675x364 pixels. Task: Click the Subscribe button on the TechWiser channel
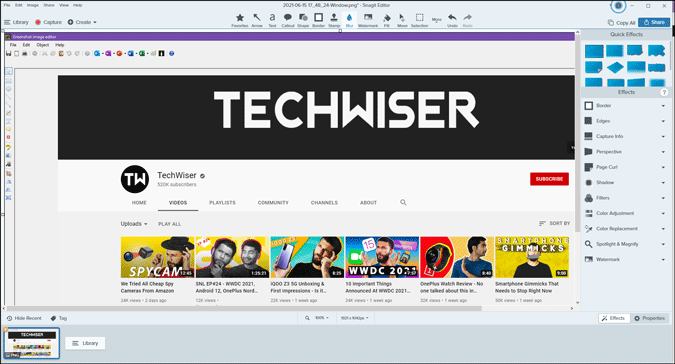[x=549, y=179]
